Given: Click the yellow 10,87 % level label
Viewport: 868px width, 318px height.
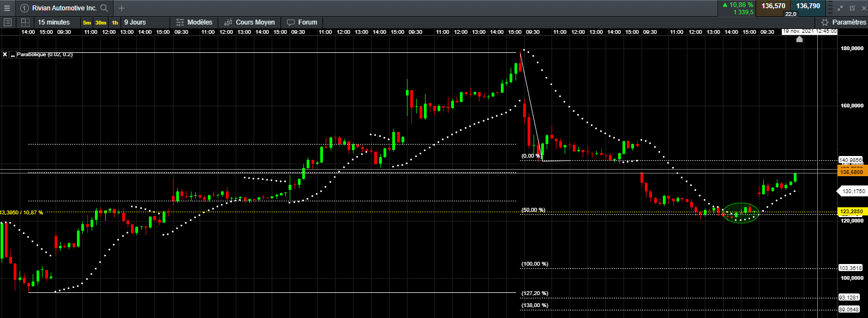Looking at the screenshot, I should [21, 212].
